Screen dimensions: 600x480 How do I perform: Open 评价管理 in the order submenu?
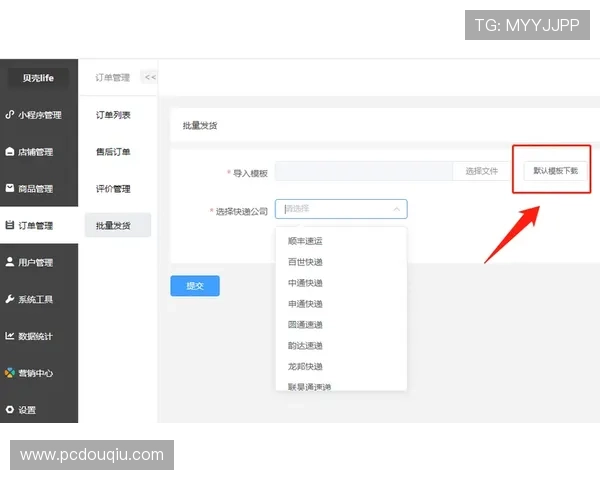pyautogui.click(x=113, y=189)
